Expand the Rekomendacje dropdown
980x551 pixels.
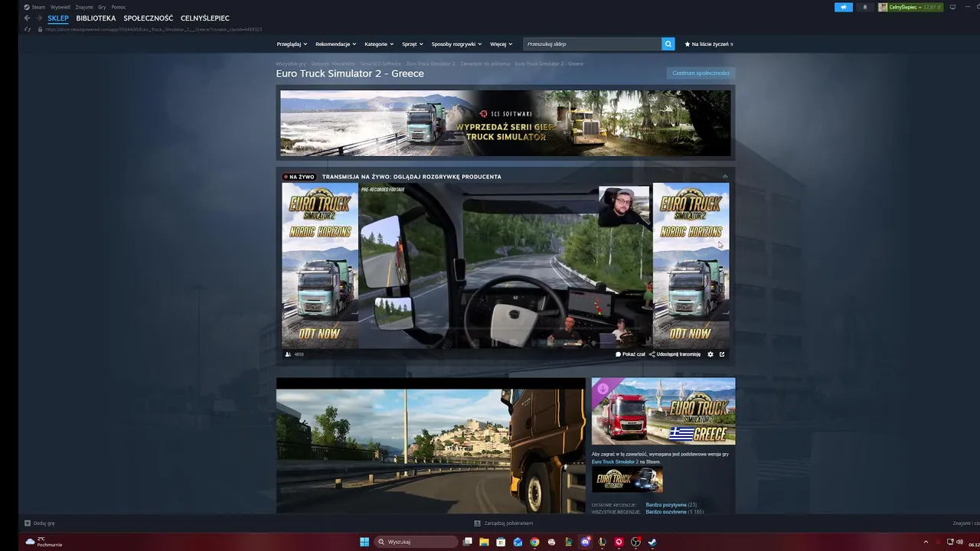point(335,44)
